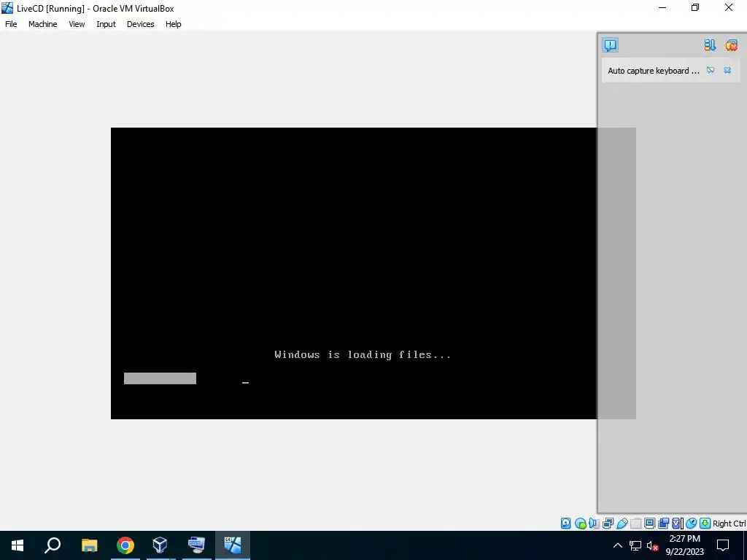Open the Windows notification center
The height and width of the screenshot is (560, 747).
pyautogui.click(x=723, y=545)
